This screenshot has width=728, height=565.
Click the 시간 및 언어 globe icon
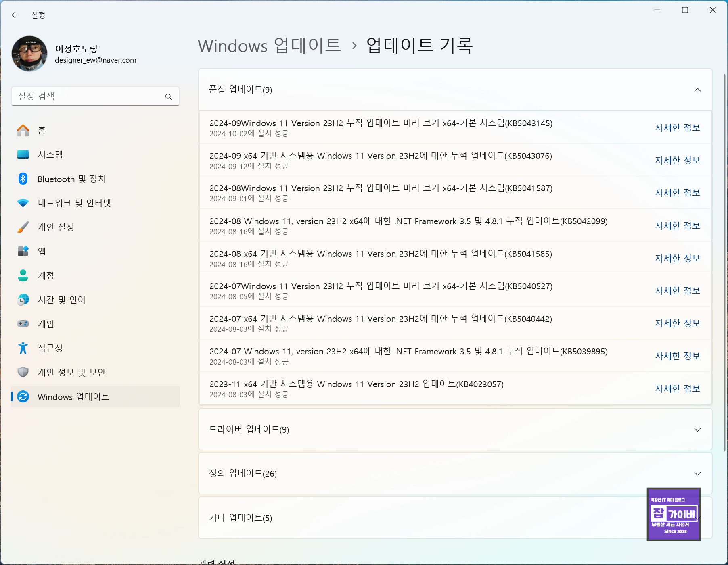(23, 300)
